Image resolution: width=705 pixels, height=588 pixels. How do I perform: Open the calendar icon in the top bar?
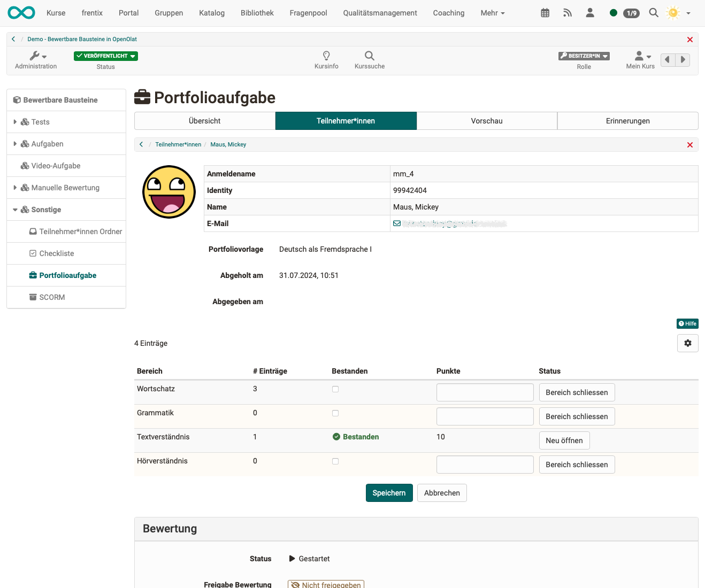point(545,13)
